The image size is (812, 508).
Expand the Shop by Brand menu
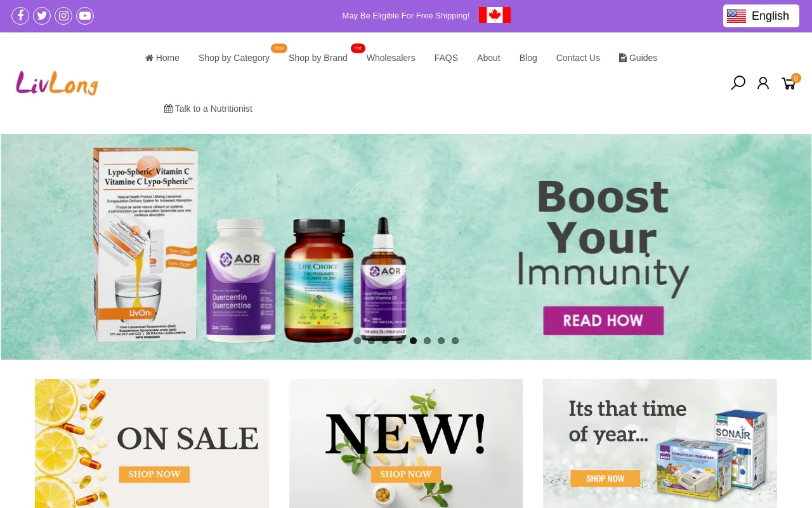tap(318, 58)
